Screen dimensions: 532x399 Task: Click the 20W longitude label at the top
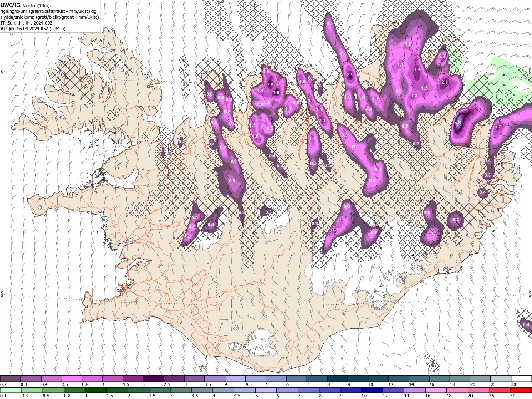click(x=221, y=2)
